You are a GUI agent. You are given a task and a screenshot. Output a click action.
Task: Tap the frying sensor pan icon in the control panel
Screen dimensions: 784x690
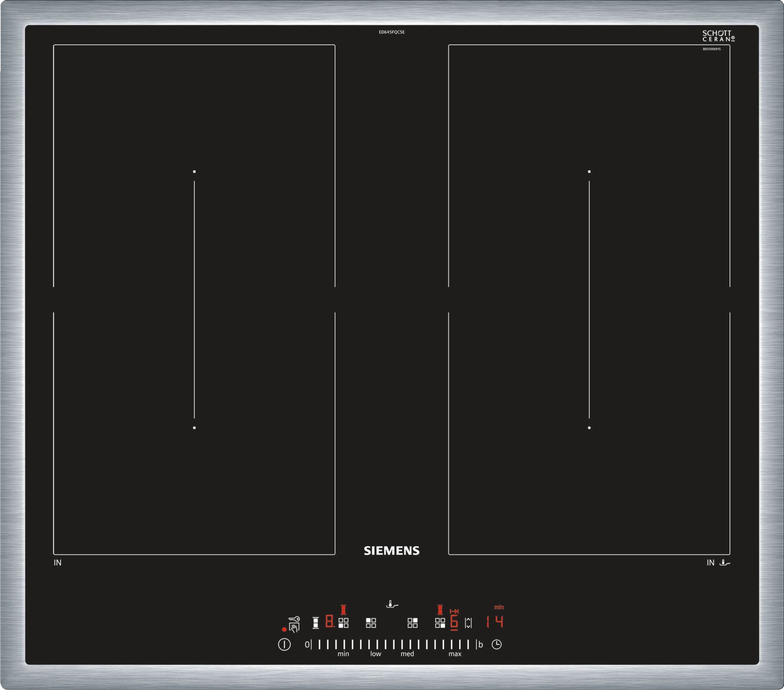(392, 604)
